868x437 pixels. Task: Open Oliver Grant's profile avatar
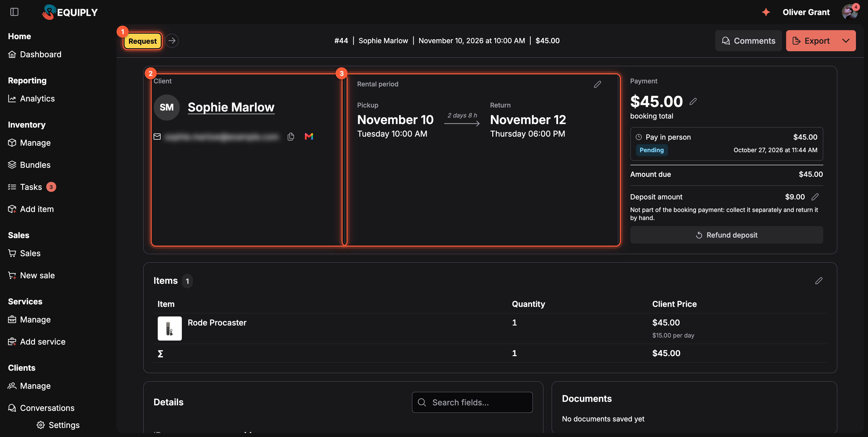849,12
